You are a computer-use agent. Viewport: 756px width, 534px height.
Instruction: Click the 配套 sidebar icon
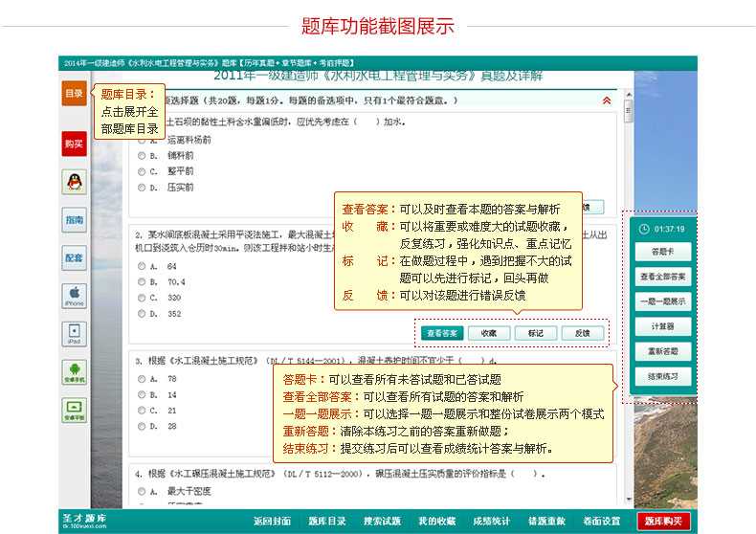74,257
